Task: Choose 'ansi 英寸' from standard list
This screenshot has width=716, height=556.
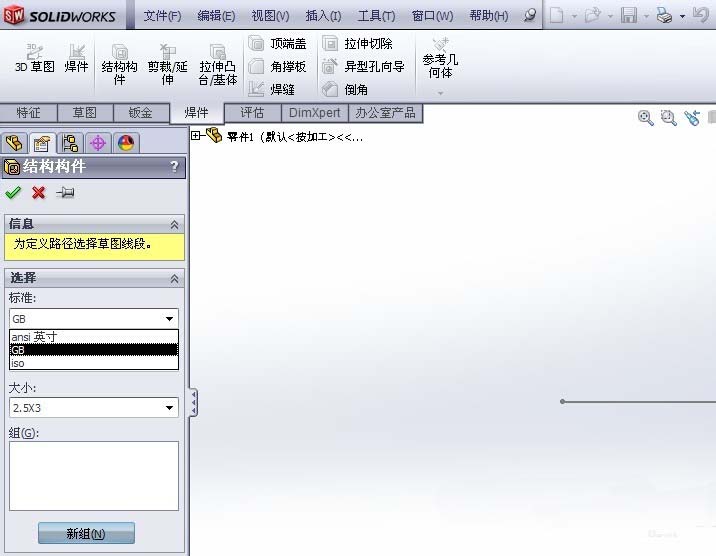Action: (94, 337)
